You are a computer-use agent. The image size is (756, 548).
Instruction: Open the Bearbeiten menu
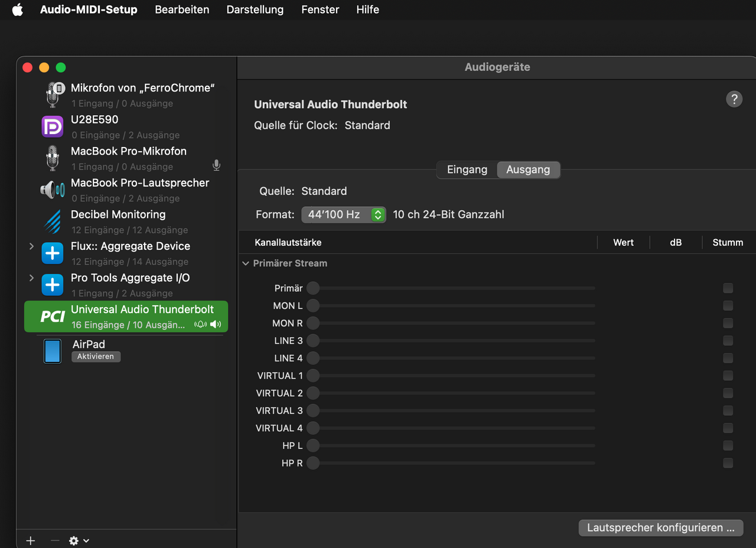(182, 9)
